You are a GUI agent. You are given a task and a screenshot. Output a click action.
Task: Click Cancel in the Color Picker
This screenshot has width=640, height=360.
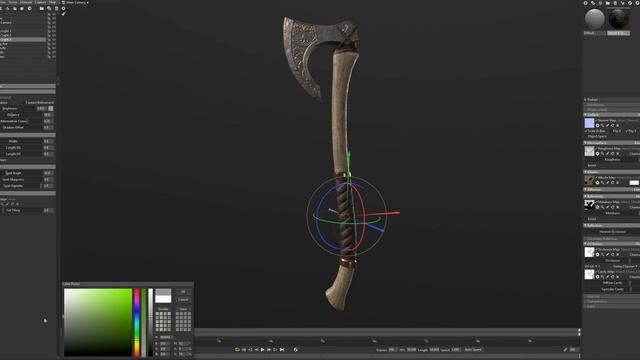click(183, 300)
